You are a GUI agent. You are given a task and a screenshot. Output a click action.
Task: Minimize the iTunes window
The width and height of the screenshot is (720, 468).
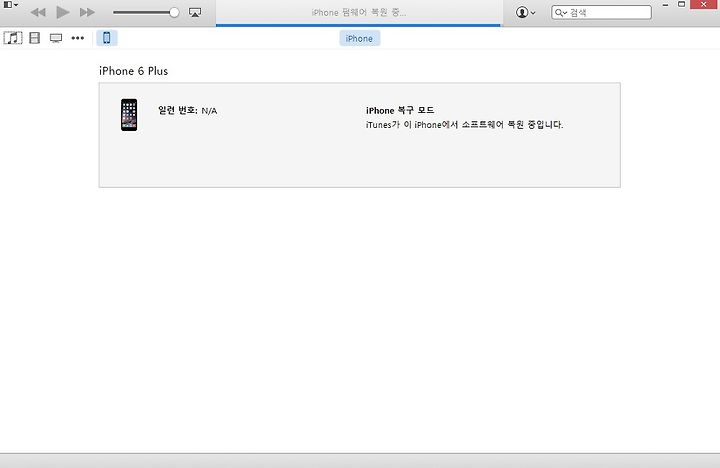point(665,5)
